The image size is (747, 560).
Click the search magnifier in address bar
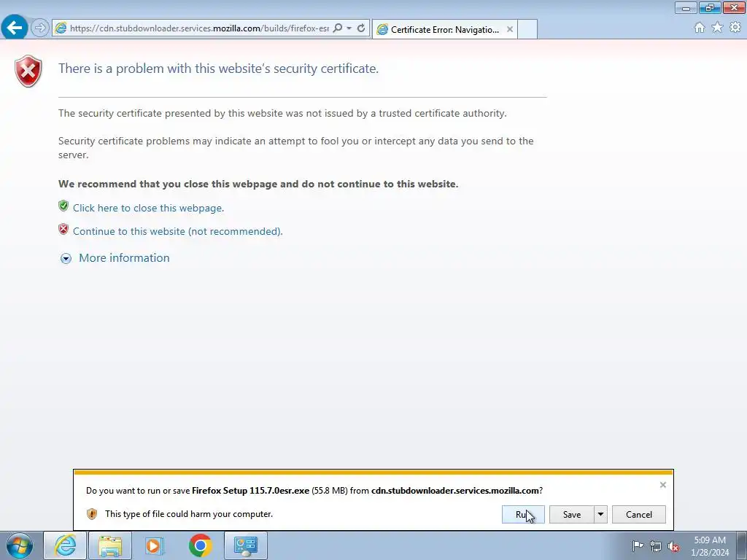click(337, 28)
